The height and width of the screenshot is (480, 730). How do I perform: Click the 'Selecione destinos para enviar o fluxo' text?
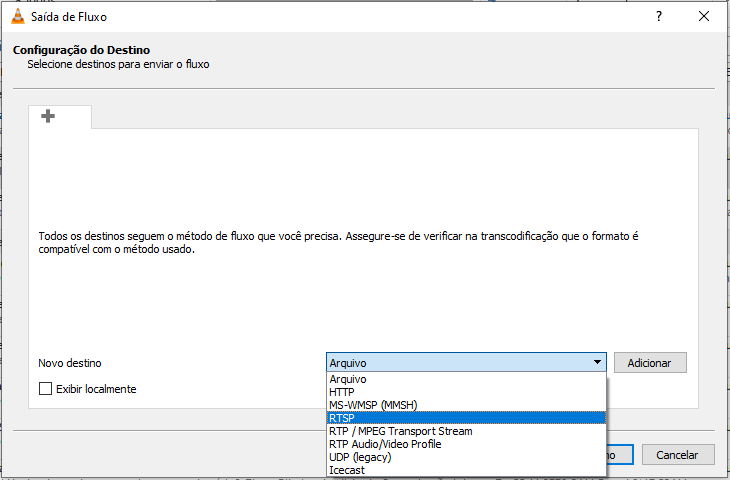118,64
